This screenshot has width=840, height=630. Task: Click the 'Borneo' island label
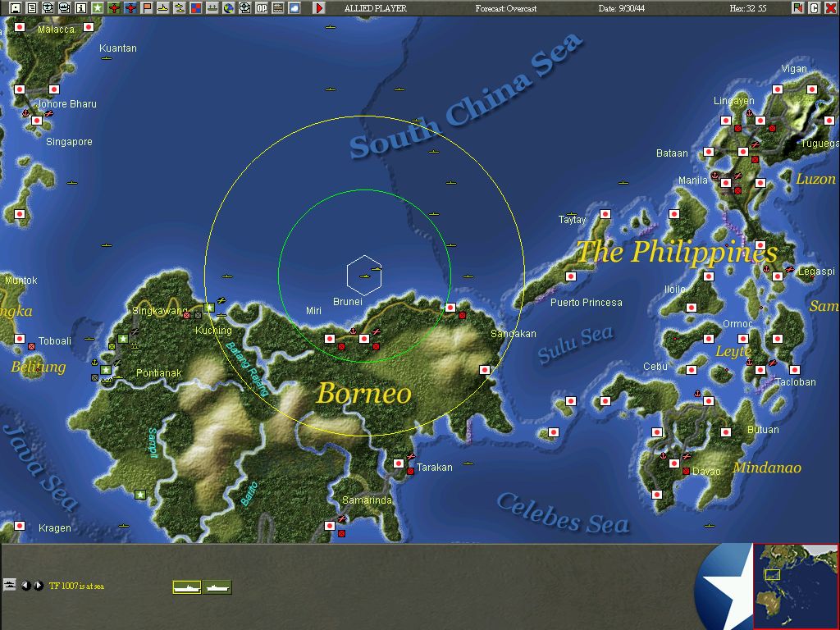[x=363, y=393]
